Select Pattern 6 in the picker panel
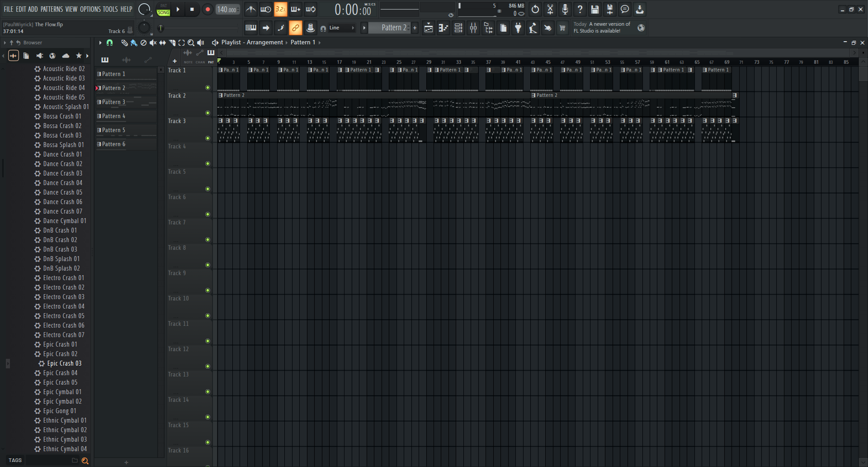This screenshot has height=467, width=868. 126,144
